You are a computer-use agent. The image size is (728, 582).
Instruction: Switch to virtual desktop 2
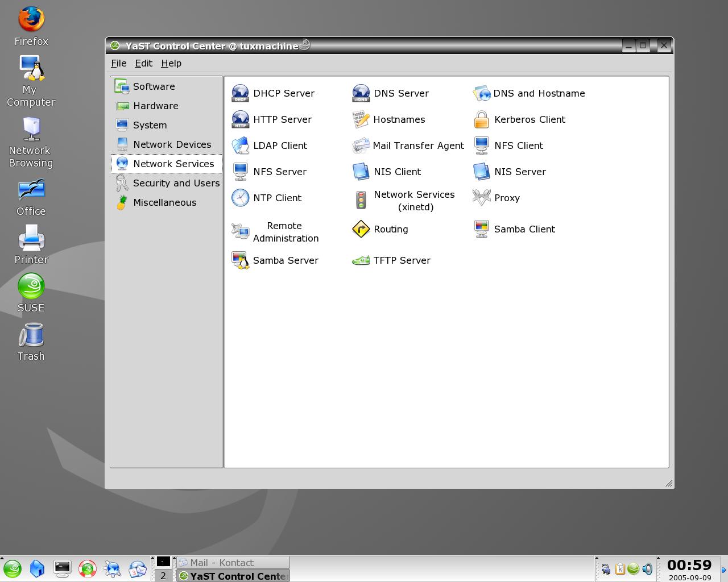tap(163, 576)
